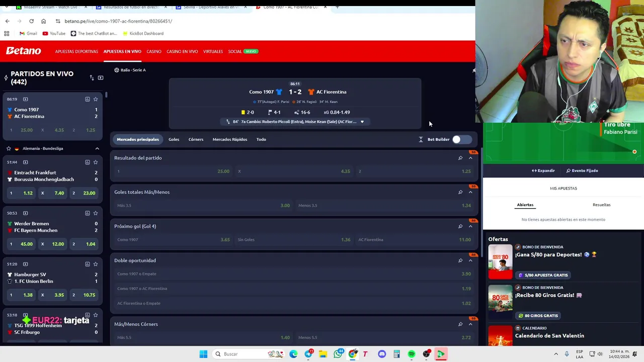Open the YouTube bookmark
Viewport: 644px width, 362px height.
(54, 33)
